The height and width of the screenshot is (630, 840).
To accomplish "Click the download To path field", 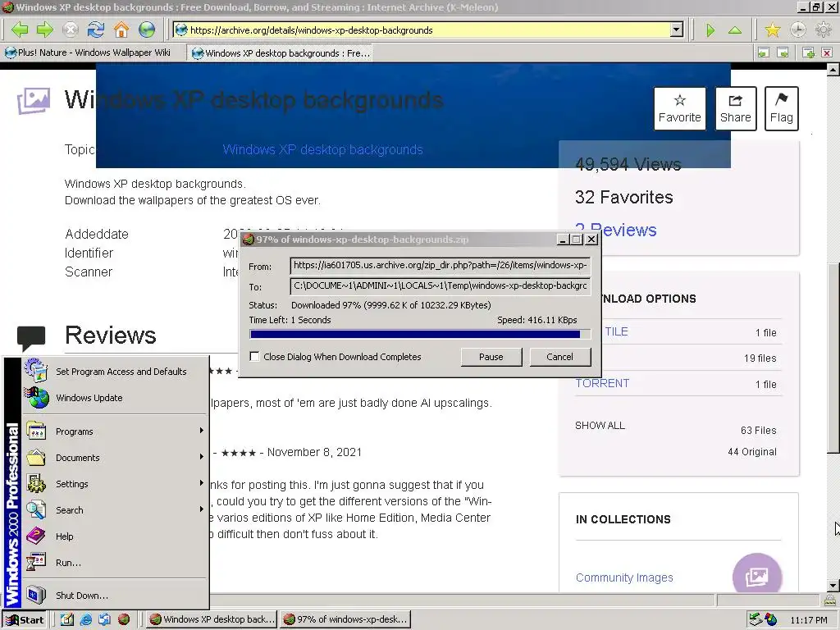I will click(x=441, y=285).
